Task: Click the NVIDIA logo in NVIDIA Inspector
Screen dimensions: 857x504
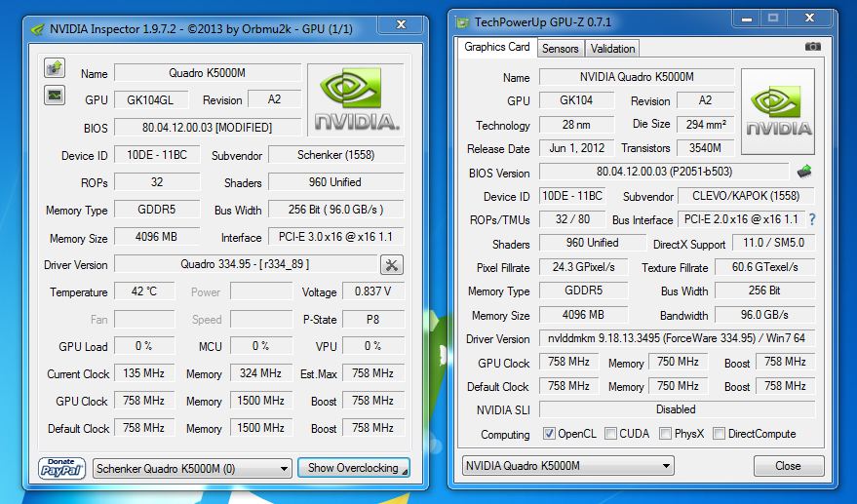Action: coord(356,99)
